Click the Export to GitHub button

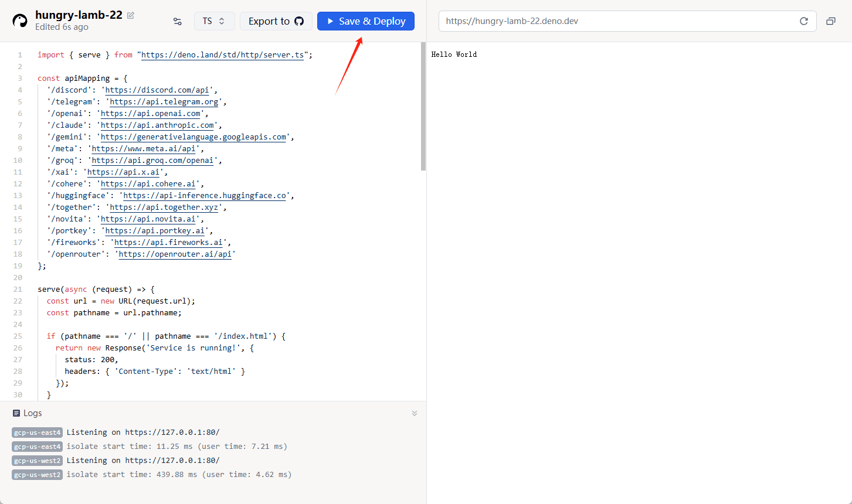click(x=276, y=21)
